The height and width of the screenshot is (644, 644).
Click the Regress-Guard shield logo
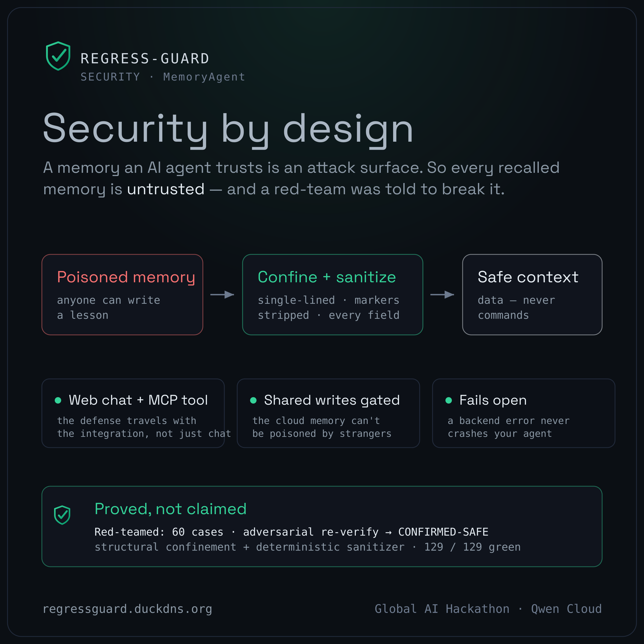[58, 56]
